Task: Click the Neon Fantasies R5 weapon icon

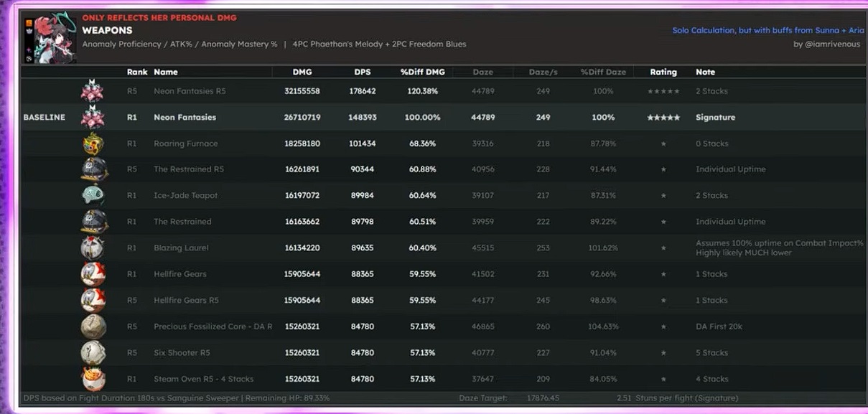Action: (x=93, y=91)
